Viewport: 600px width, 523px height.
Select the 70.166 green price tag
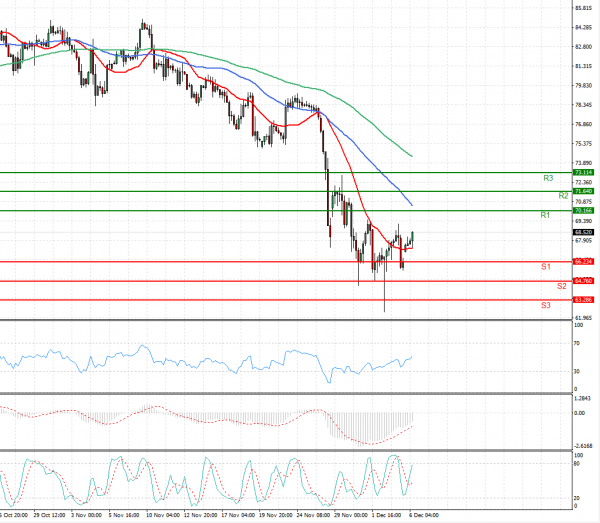(x=584, y=211)
